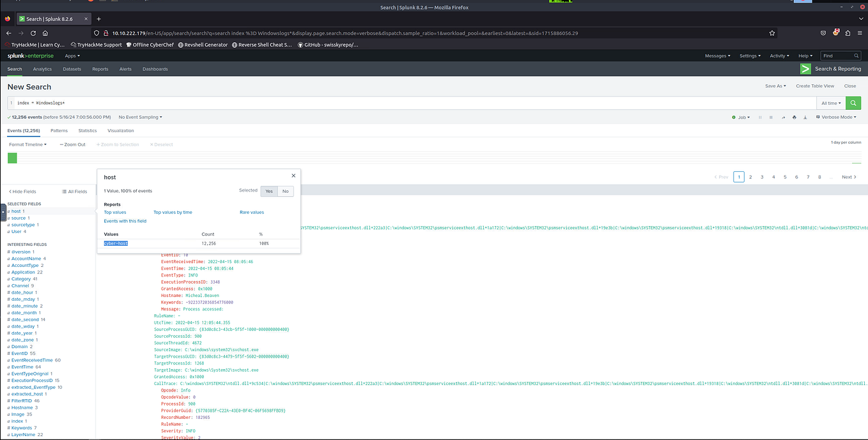Export the search results
This screenshot has height=440, width=868.
805,117
